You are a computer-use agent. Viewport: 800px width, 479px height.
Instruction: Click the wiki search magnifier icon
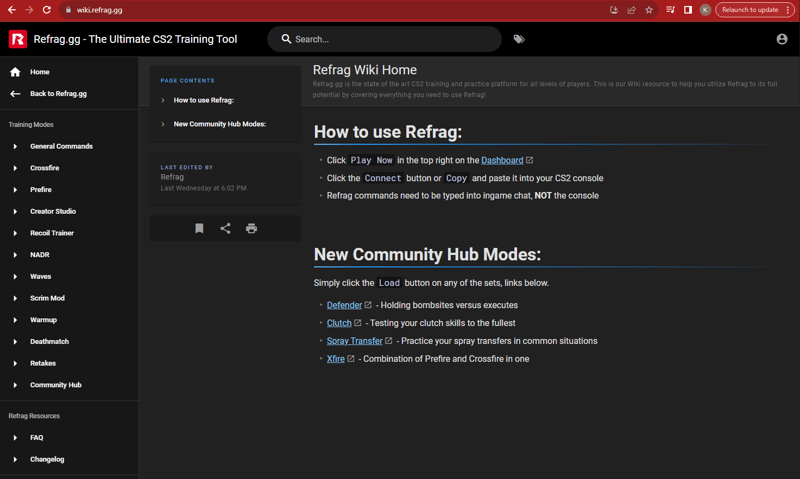point(286,39)
